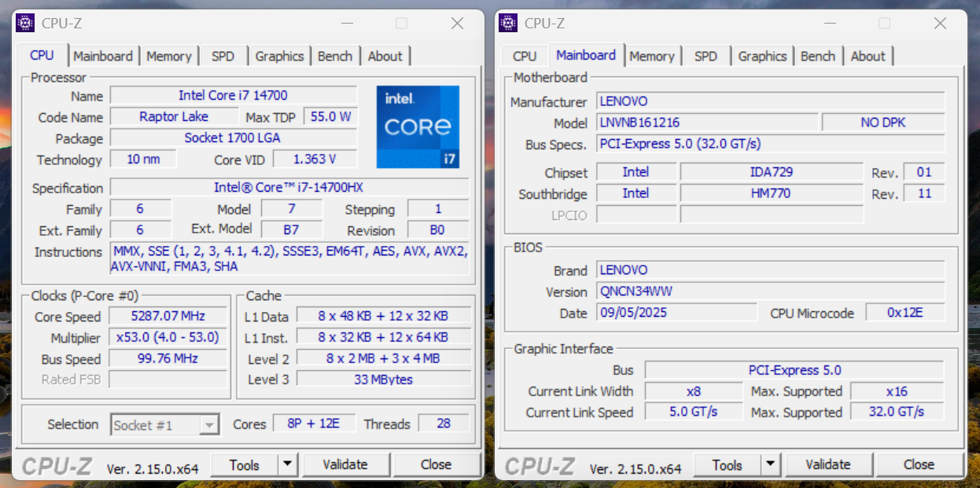Click the Socket 1700 LGA package value
Screen dimensions: 980x488
tap(233, 138)
